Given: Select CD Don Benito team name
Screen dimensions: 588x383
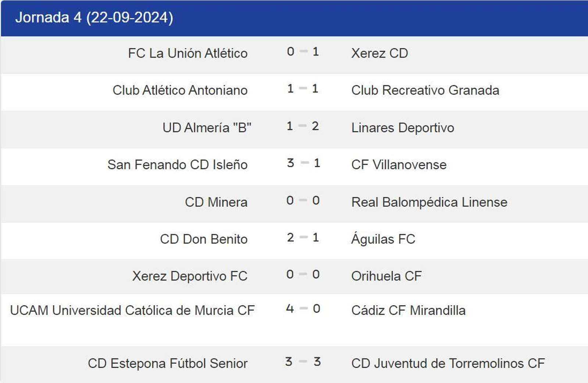Looking at the screenshot, I should pos(204,239).
